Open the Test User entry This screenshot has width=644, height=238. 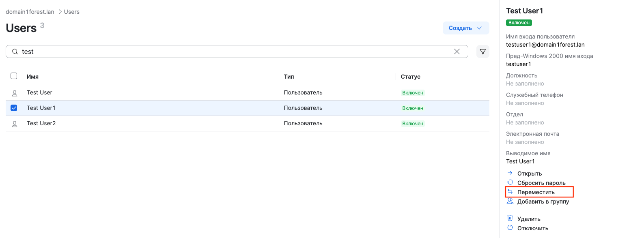click(x=39, y=92)
